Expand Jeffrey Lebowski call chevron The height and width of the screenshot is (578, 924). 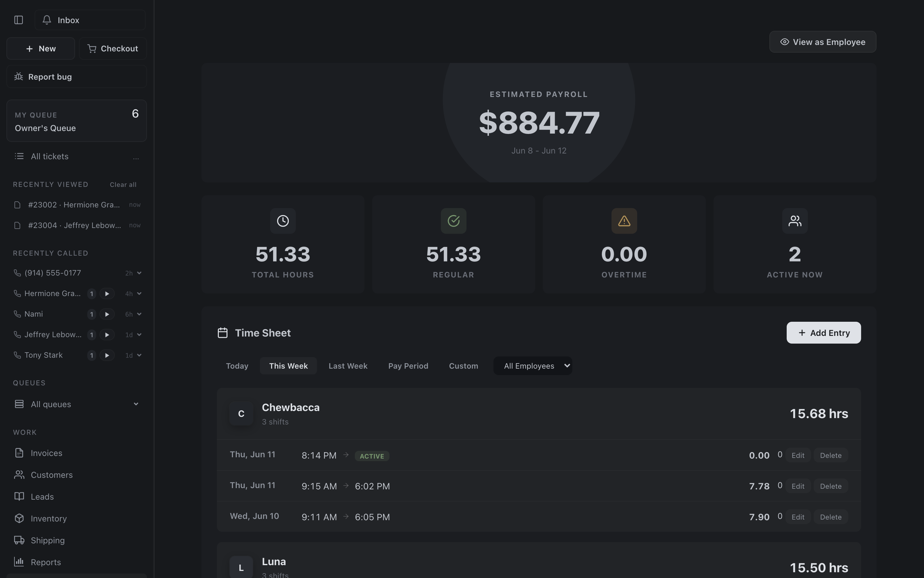pyautogui.click(x=139, y=335)
